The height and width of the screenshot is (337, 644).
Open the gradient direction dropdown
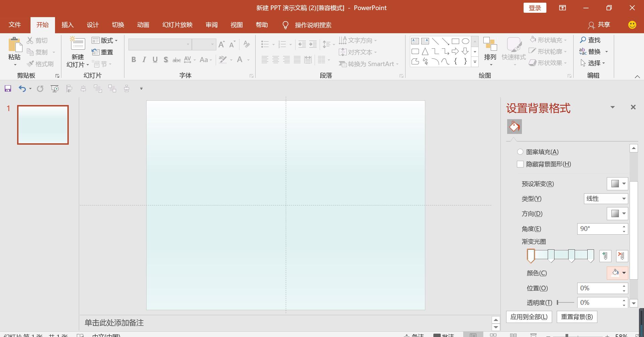coord(617,213)
